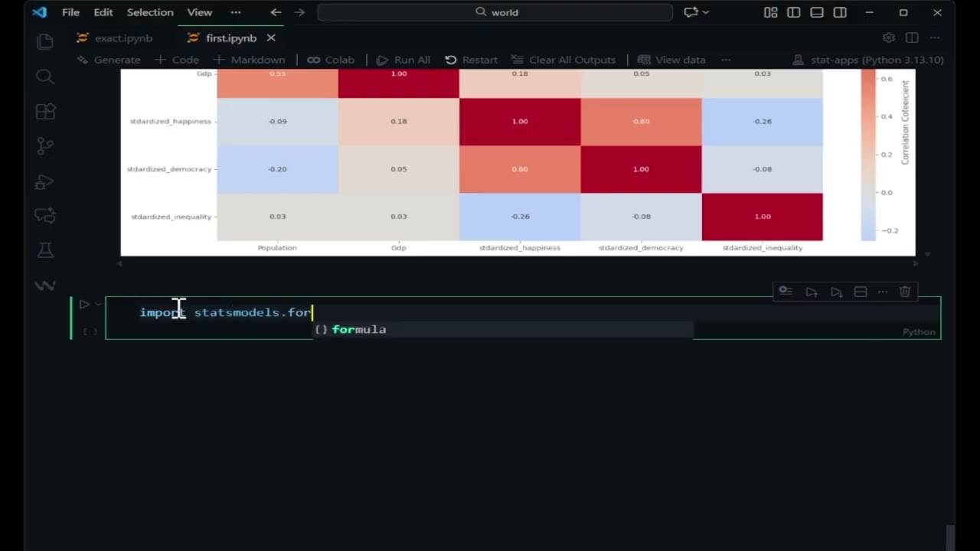Open run options dropdown beside cell run button
This screenshot has height=551, width=980.
pyautogui.click(x=98, y=304)
